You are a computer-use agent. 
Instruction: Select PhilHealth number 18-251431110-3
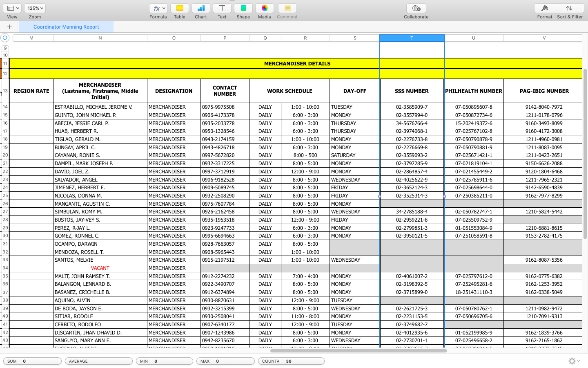pos(474,292)
